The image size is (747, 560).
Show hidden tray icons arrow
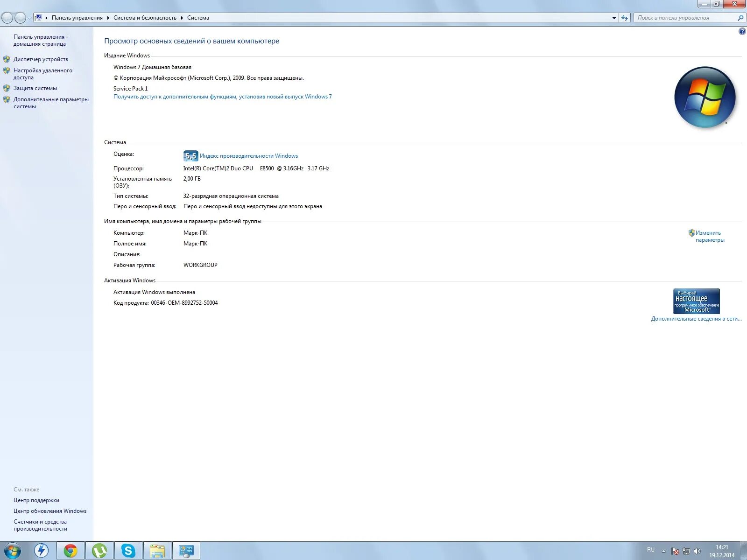663,551
